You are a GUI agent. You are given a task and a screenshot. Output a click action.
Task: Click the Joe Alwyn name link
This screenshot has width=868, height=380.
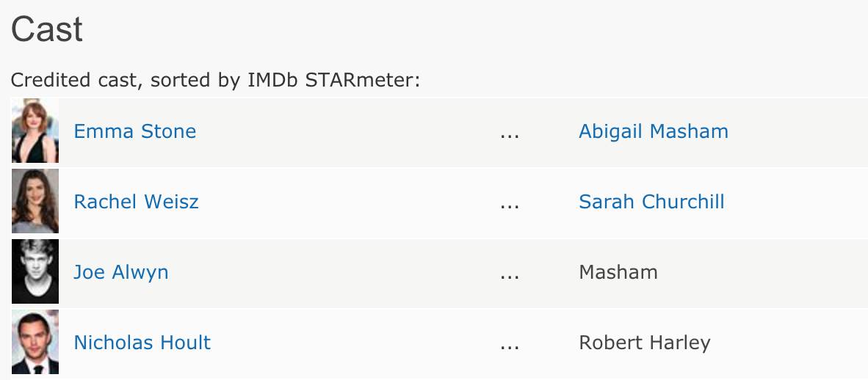click(121, 272)
